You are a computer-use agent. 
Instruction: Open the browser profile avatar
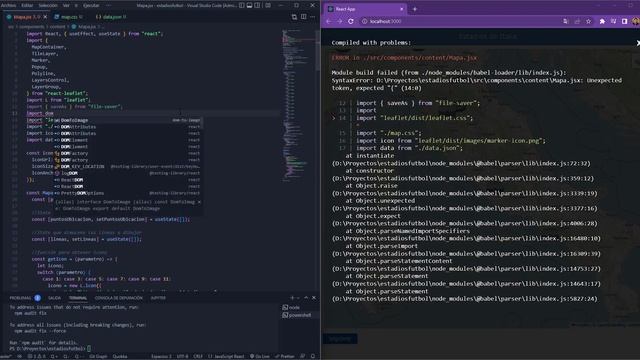(x=636, y=21)
